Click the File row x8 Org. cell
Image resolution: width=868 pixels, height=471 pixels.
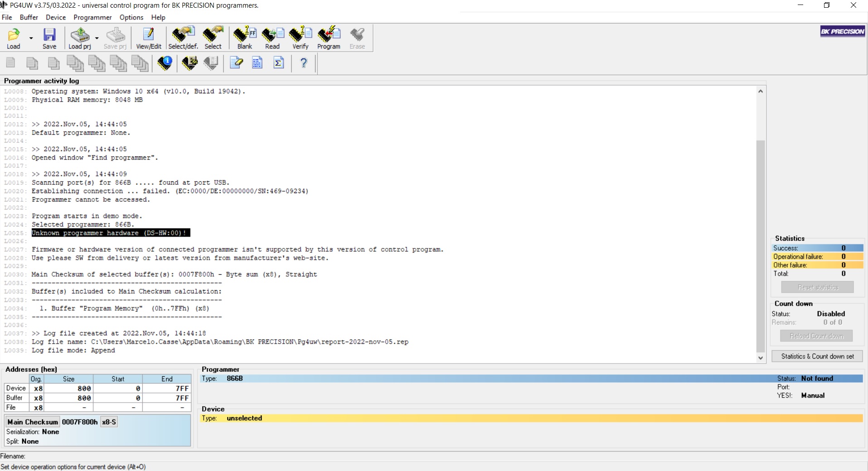point(36,408)
